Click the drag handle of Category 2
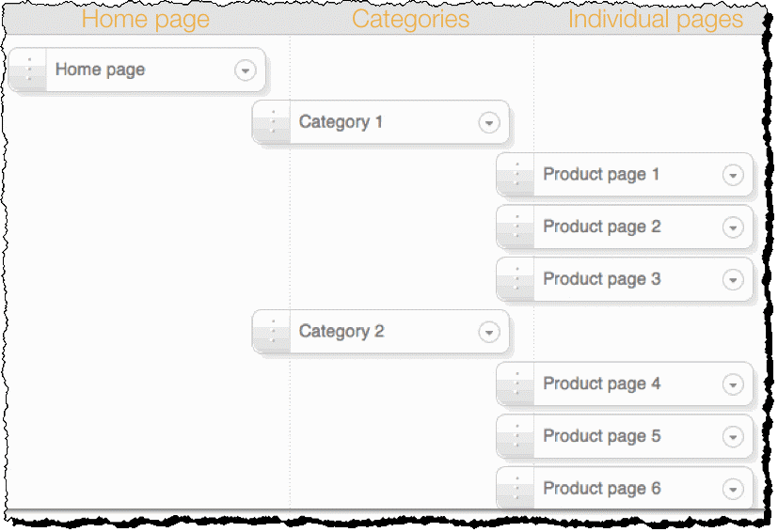 pyautogui.click(x=273, y=332)
